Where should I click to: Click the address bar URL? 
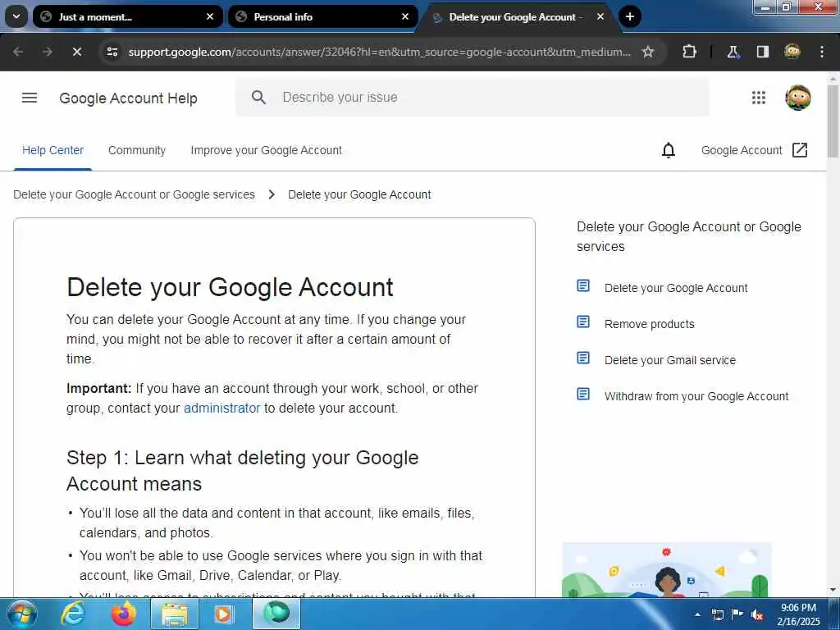click(379, 52)
